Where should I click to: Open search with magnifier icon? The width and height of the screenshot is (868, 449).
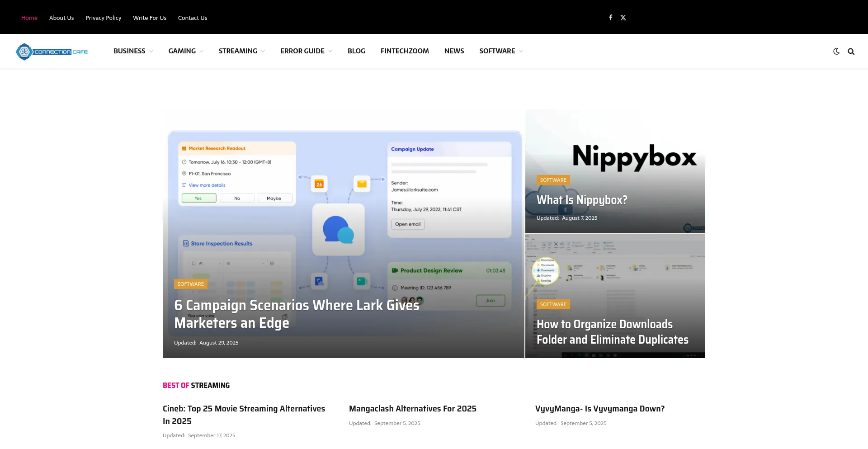coord(851,52)
